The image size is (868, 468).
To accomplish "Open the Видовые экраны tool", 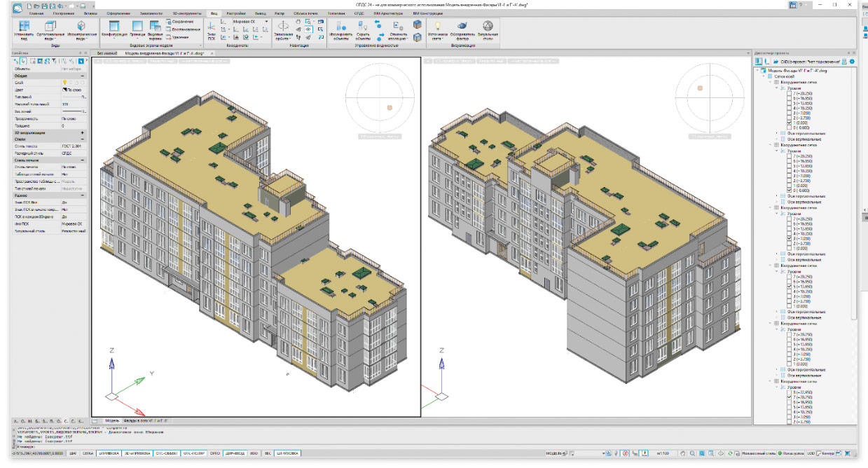I will [155, 29].
